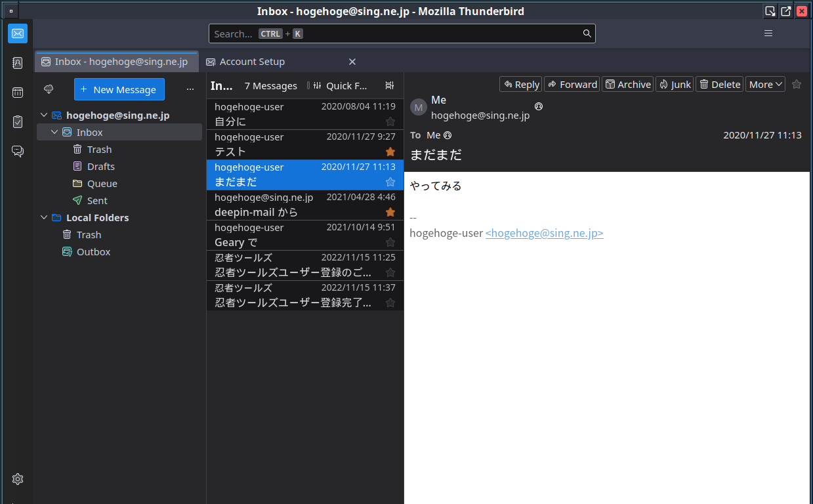Open the Geary で message

pyautogui.click(x=305, y=235)
